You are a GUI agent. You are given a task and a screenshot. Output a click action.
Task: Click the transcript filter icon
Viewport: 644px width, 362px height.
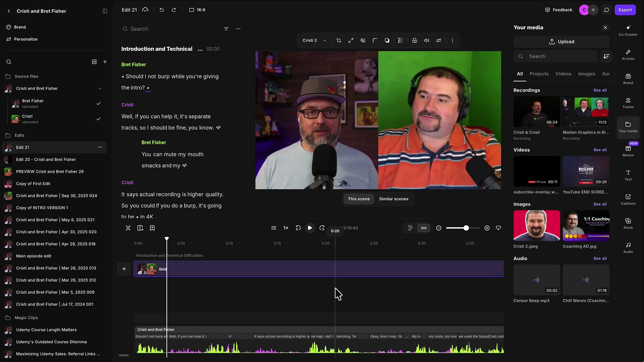tap(226, 29)
